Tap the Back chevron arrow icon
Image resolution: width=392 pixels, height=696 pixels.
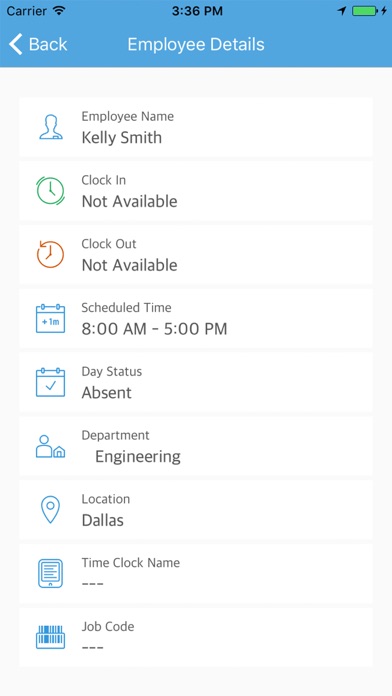16,44
